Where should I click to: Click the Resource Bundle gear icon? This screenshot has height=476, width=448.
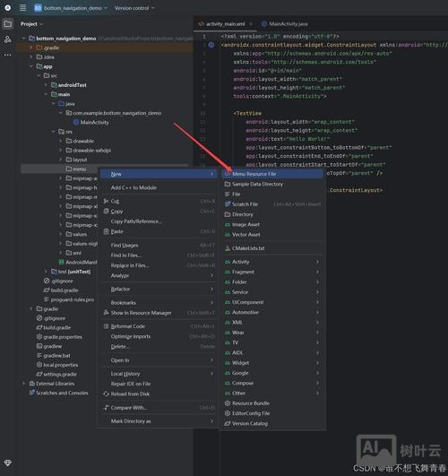[x=228, y=403]
